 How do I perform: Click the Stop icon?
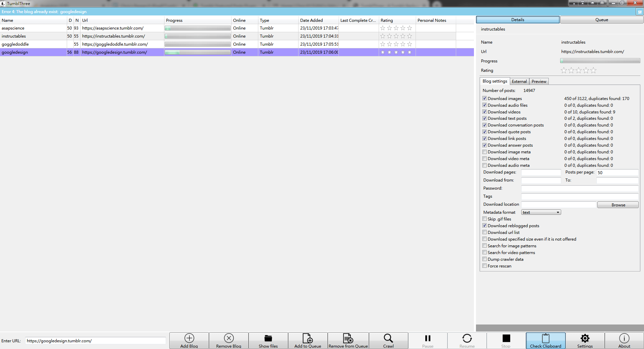point(506,338)
